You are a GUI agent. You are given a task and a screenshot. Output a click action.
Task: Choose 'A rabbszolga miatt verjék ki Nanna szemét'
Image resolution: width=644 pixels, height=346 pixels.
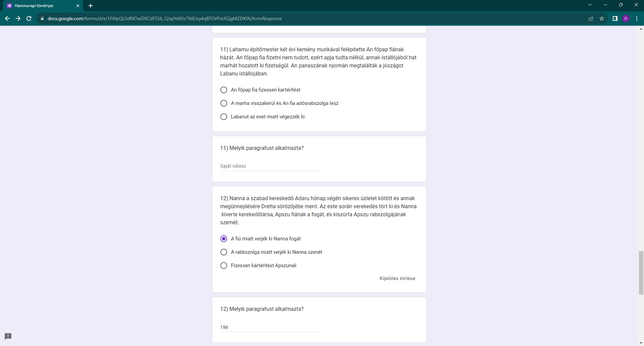(x=224, y=252)
